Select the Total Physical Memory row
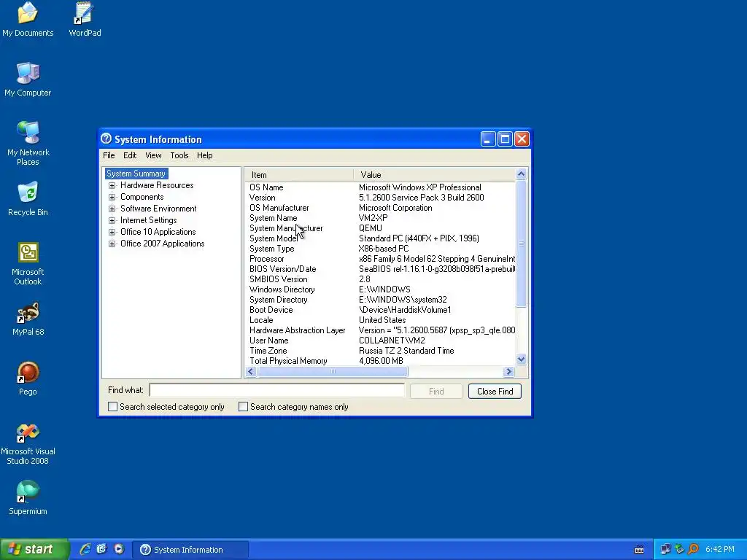747x560 pixels. point(381,361)
